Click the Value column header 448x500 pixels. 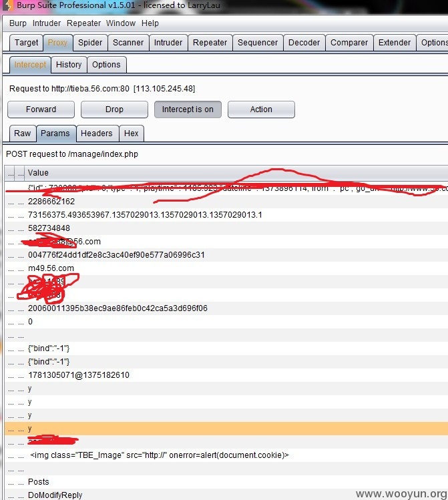tap(236, 173)
